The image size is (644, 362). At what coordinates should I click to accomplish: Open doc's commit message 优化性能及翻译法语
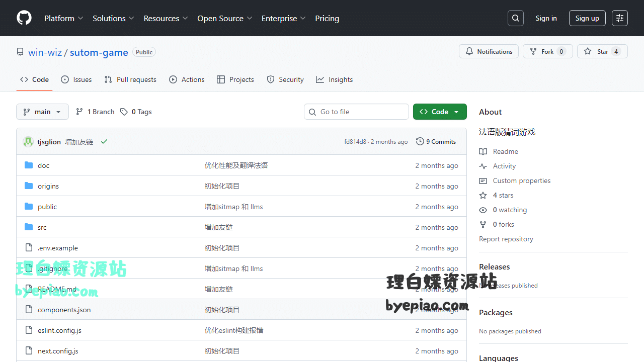(x=236, y=165)
